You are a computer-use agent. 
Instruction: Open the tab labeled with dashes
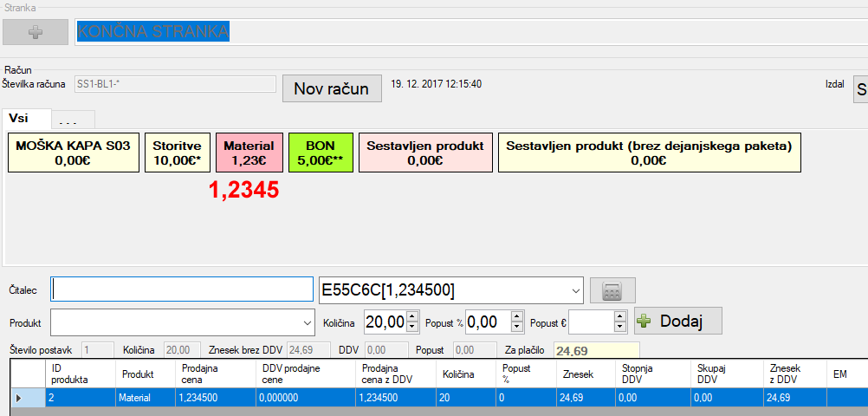point(73,120)
